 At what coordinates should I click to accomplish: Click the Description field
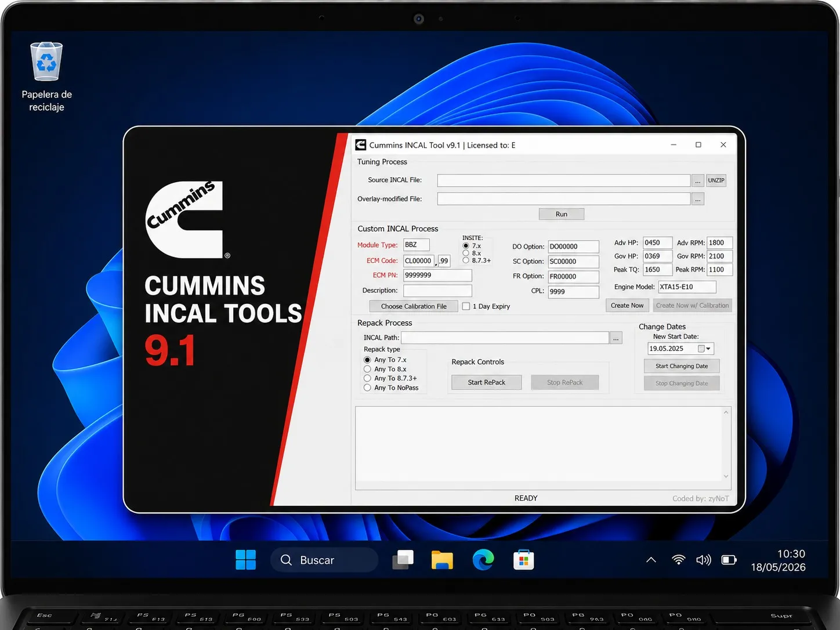(x=437, y=291)
